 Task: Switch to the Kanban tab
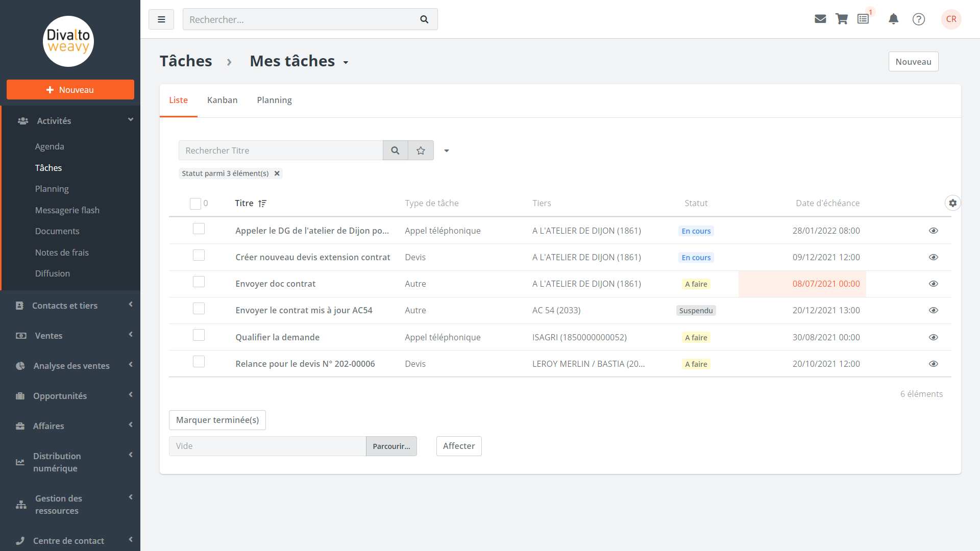pyautogui.click(x=222, y=100)
